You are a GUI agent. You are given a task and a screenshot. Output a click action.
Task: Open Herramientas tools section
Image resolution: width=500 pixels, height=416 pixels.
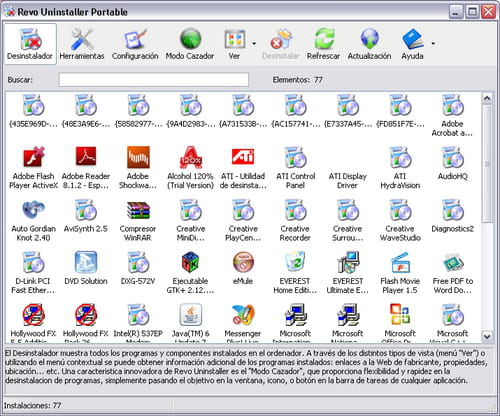tap(82, 44)
